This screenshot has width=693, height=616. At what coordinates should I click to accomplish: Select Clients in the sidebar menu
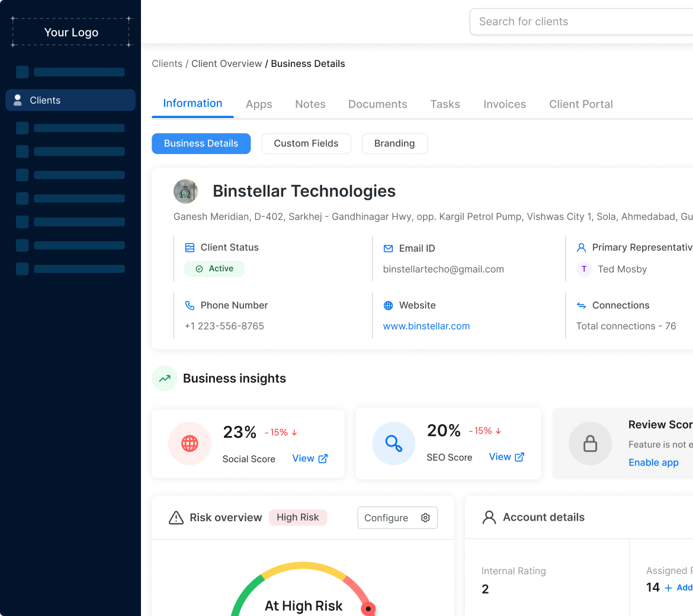[70, 100]
